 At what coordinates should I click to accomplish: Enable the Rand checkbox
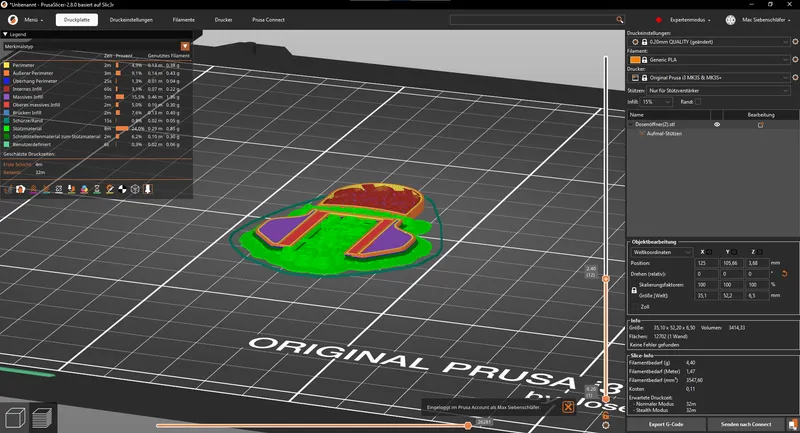[x=698, y=101]
